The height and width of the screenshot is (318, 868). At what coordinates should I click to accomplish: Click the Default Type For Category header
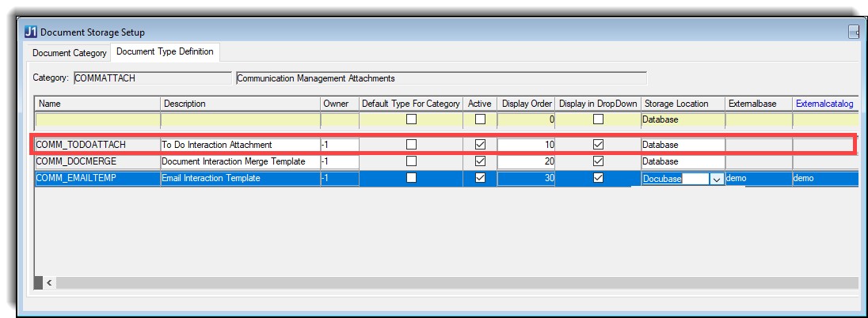[411, 104]
